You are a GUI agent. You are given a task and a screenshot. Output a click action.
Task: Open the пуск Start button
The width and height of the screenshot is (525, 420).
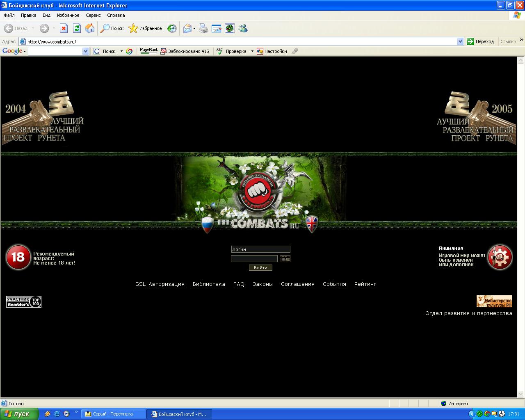coord(19,414)
